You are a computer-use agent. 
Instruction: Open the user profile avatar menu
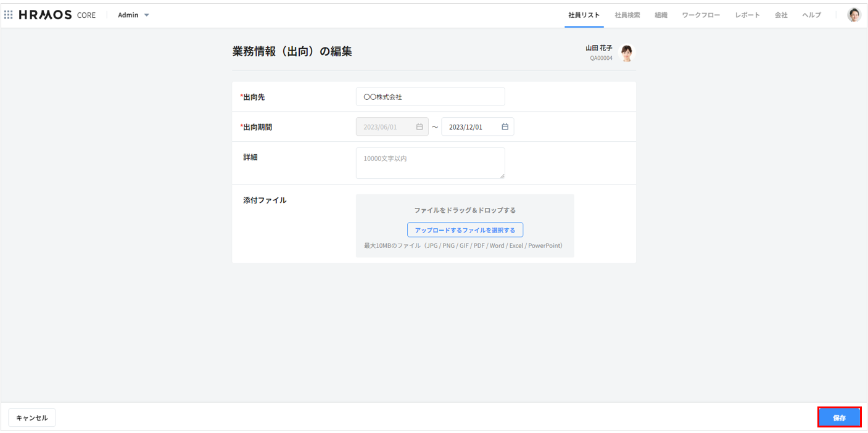(x=854, y=15)
